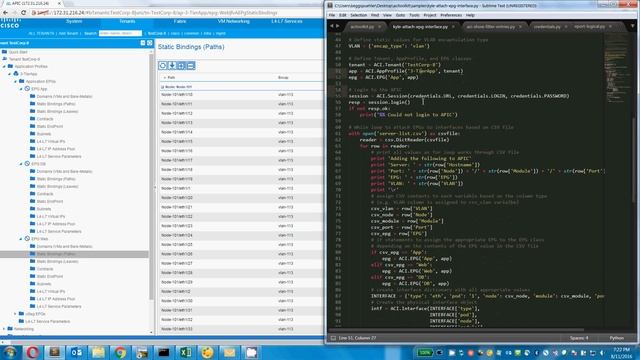
Task: Click the vertical scrollbar of the tenant tree
Action: coord(151,176)
